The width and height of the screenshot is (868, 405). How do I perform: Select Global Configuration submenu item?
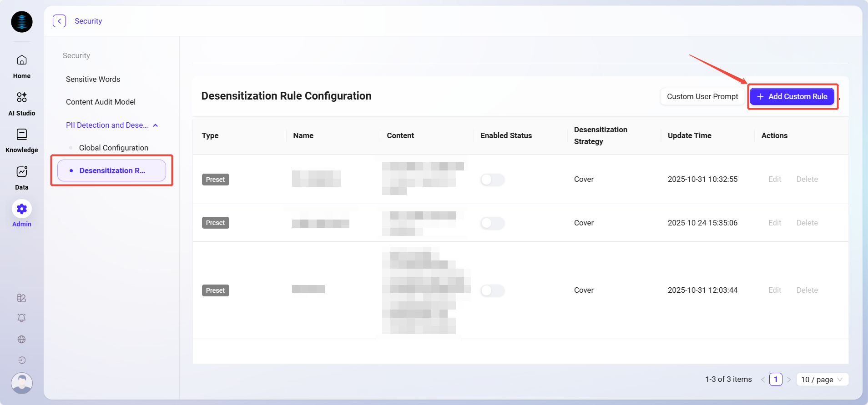pos(113,148)
